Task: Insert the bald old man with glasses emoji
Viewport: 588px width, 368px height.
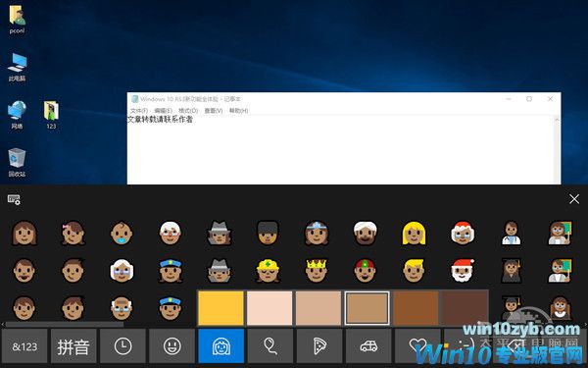Action: coord(122,308)
